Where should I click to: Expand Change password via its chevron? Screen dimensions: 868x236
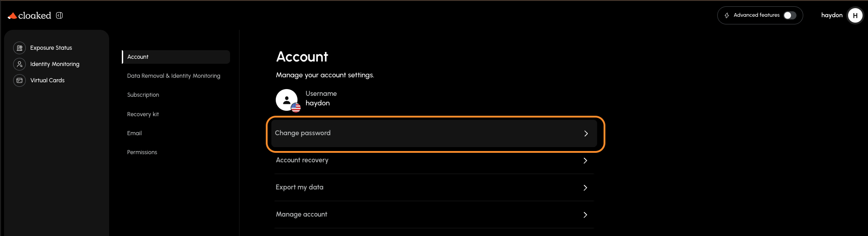[x=586, y=133]
